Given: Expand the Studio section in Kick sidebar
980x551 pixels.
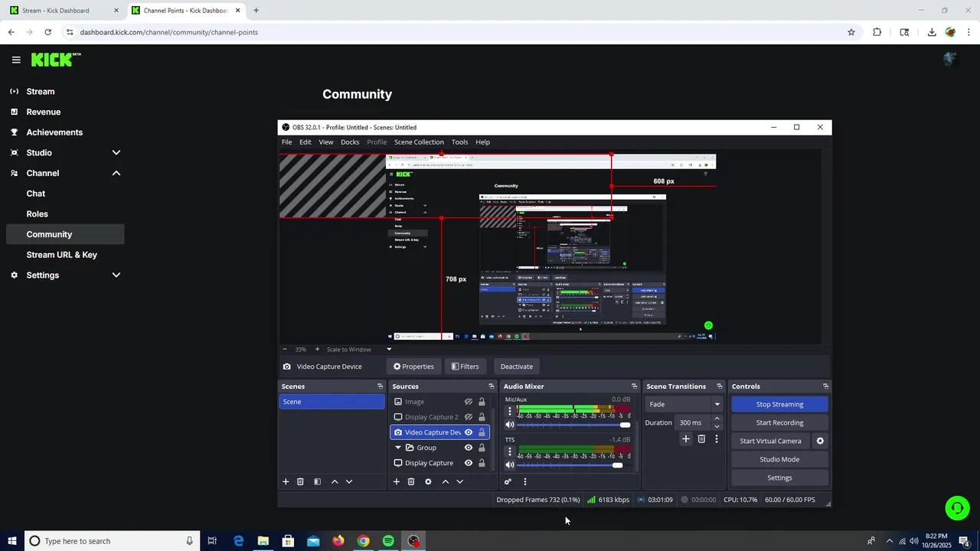Looking at the screenshot, I should point(116,152).
